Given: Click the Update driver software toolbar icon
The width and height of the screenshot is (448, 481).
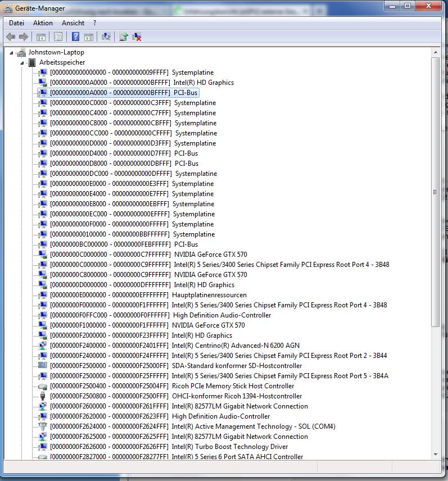Looking at the screenshot, I should click(x=124, y=37).
